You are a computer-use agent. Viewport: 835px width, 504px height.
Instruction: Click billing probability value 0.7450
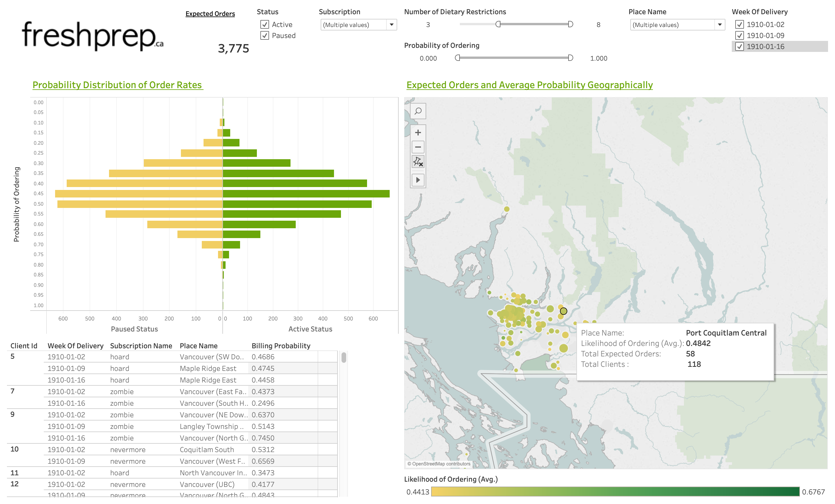pos(263,438)
